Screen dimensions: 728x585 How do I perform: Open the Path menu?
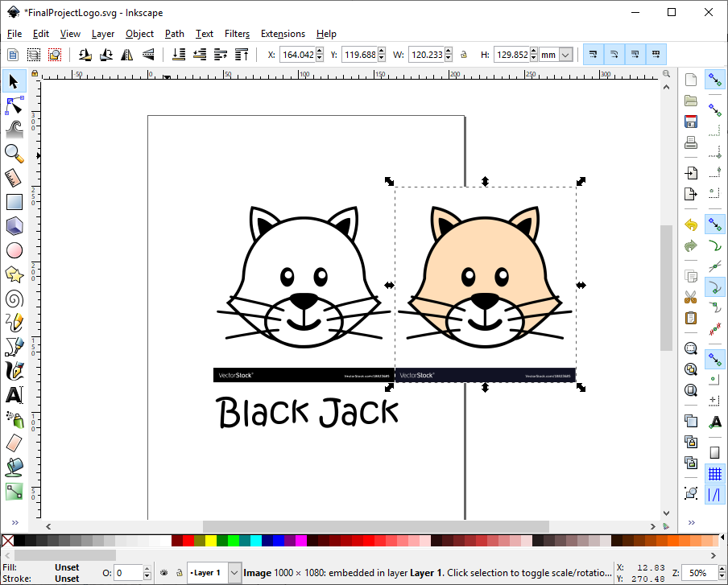click(x=175, y=34)
